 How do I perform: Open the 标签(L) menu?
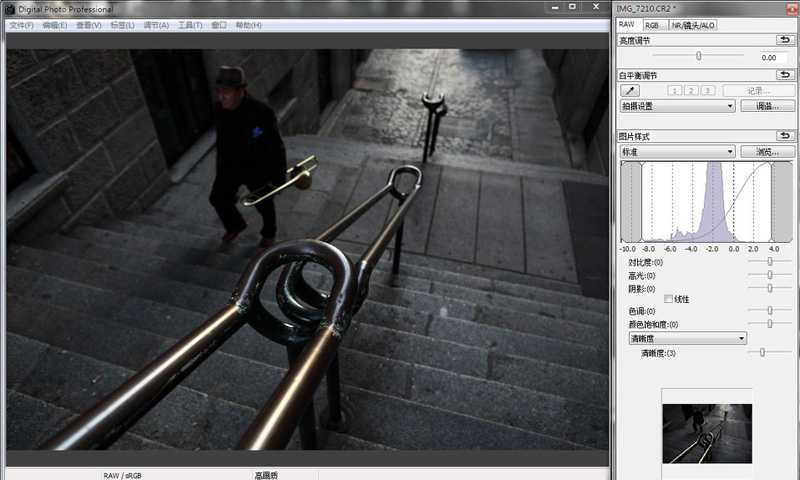point(122,25)
